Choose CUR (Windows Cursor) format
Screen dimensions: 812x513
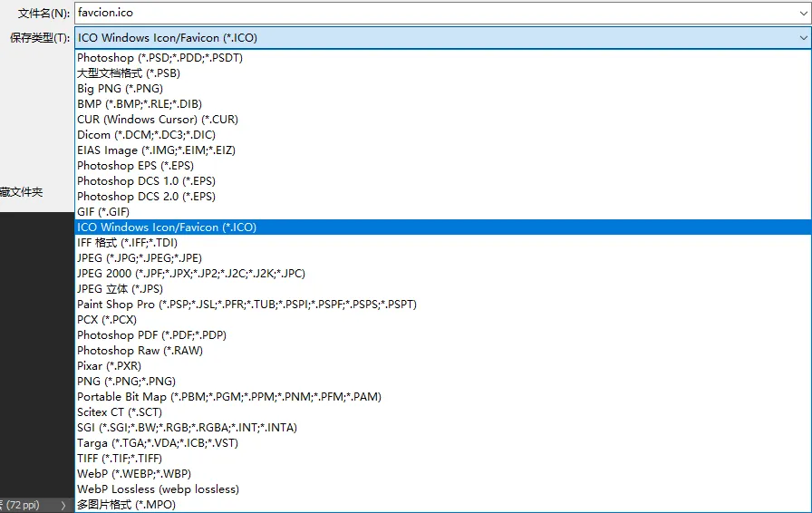[x=443, y=119]
